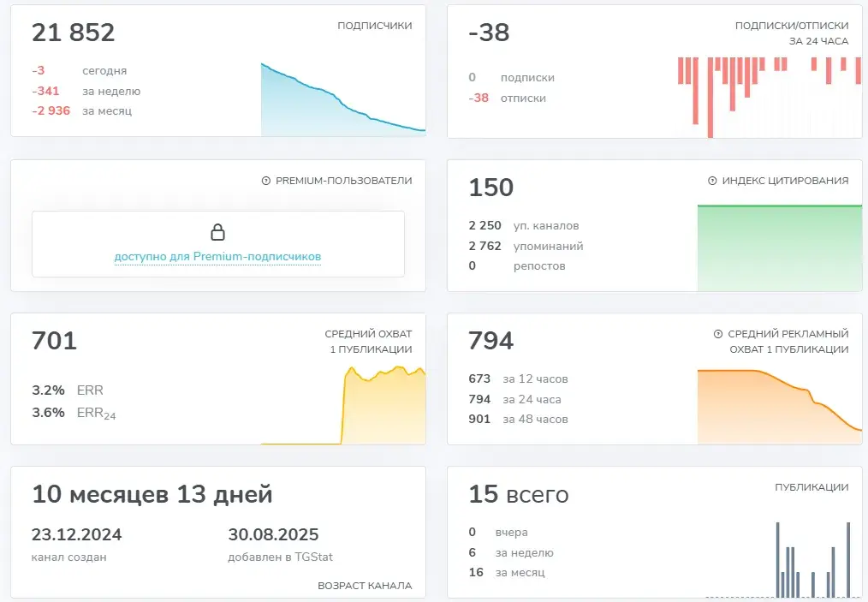Open the yellow average reach chart
This screenshot has height=602, width=868.
click(x=343, y=405)
